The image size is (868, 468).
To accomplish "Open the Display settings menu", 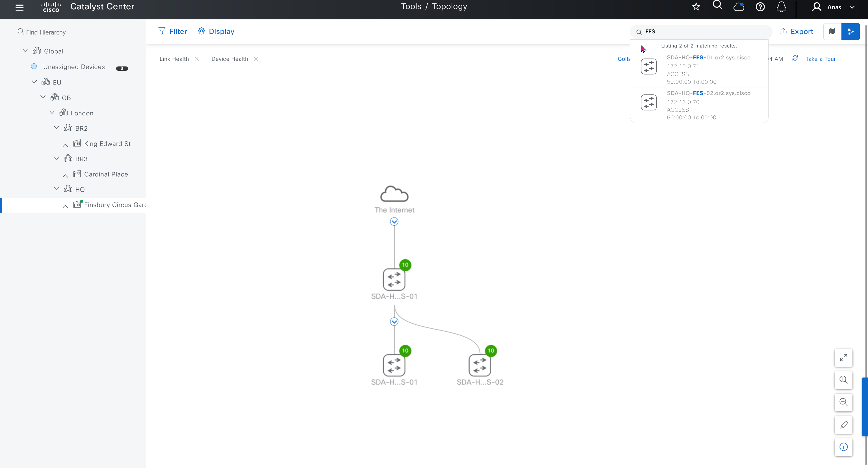I will (x=216, y=31).
